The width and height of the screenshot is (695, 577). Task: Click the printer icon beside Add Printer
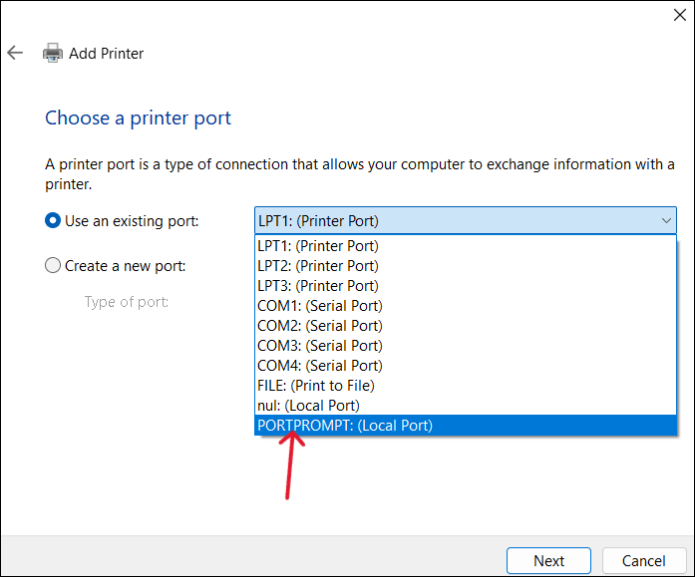[x=52, y=53]
